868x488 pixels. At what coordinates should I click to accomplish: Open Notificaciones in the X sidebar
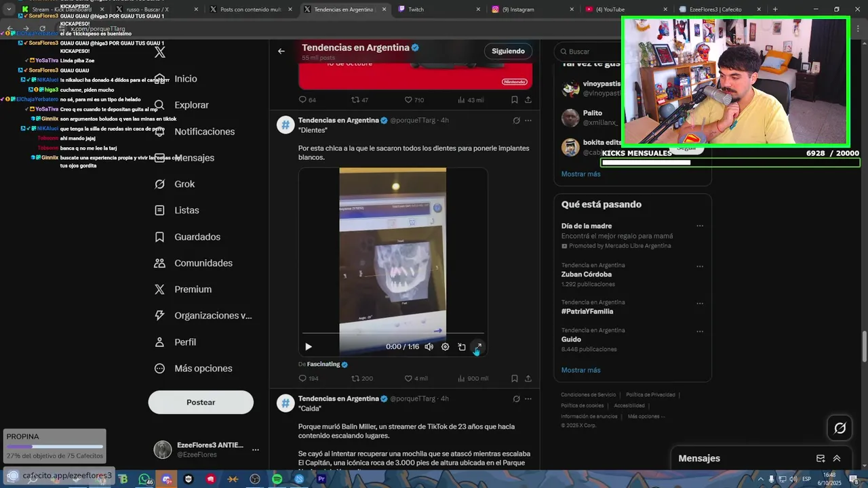(x=195, y=131)
